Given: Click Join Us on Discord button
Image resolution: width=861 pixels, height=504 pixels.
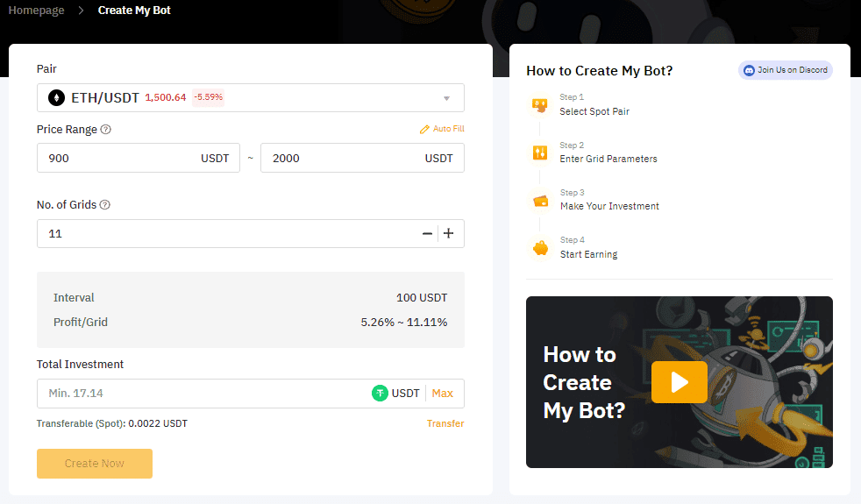Looking at the screenshot, I should pos(786,70).
